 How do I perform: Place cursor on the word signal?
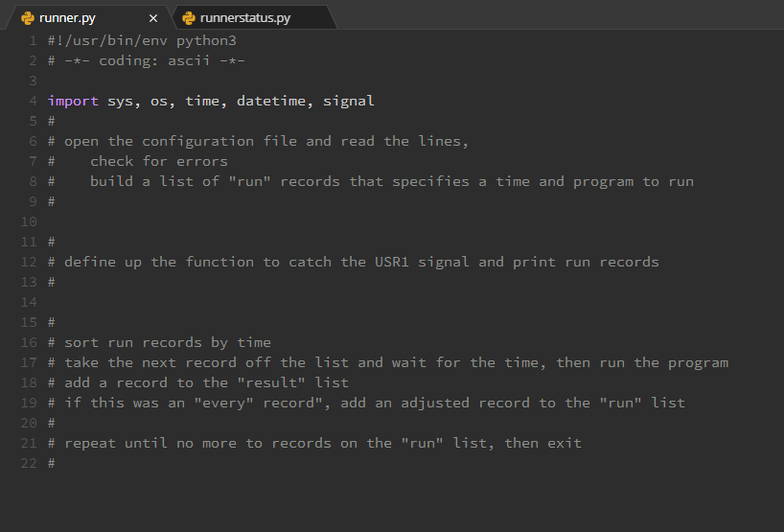(349, 101)
